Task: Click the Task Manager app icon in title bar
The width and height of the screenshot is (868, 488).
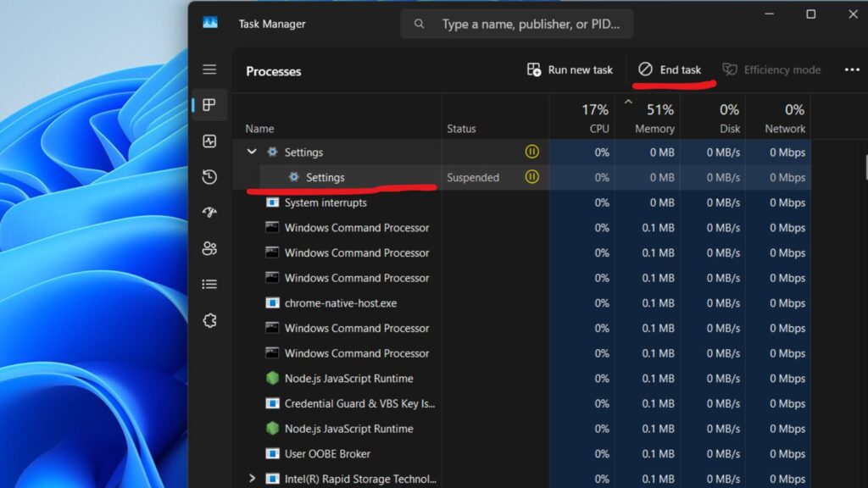Action: coord(210,23)
